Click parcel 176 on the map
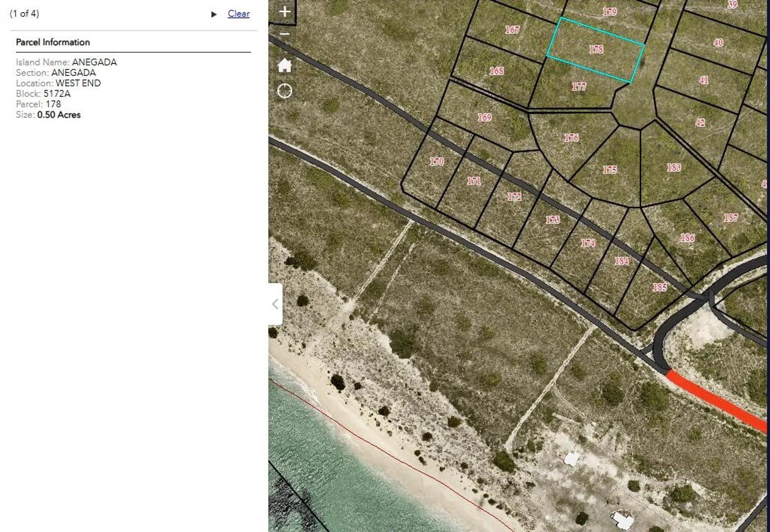 [572, 138]
